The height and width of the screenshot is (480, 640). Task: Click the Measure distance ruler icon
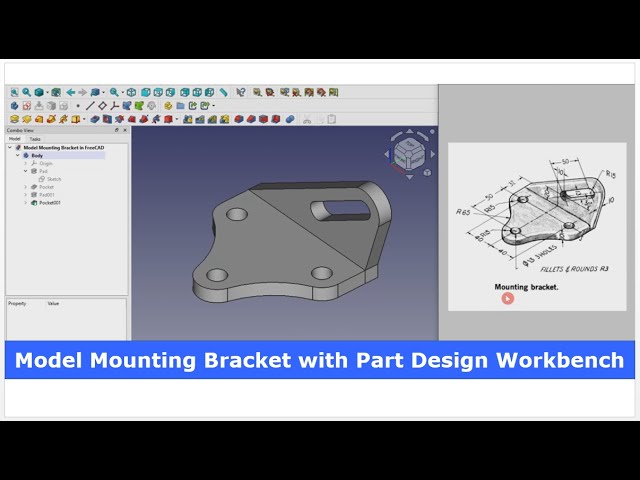(x=223, y=92)
